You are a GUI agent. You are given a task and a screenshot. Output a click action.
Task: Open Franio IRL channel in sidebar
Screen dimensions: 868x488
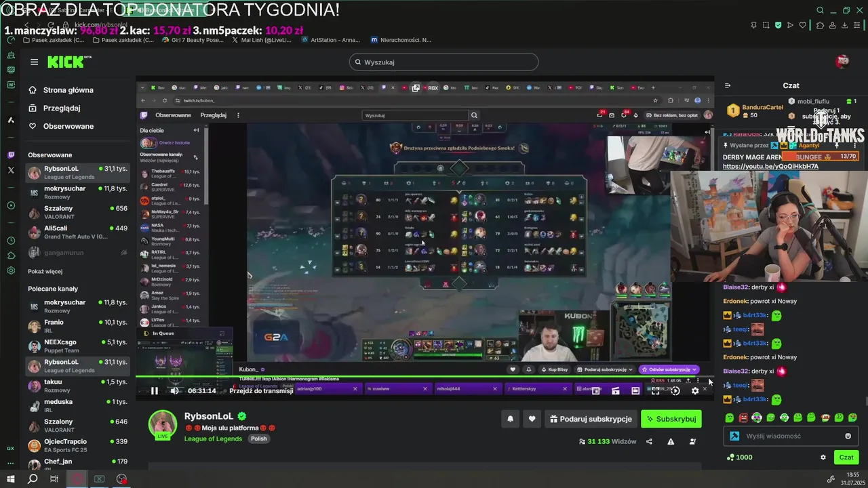coord(77,326)
